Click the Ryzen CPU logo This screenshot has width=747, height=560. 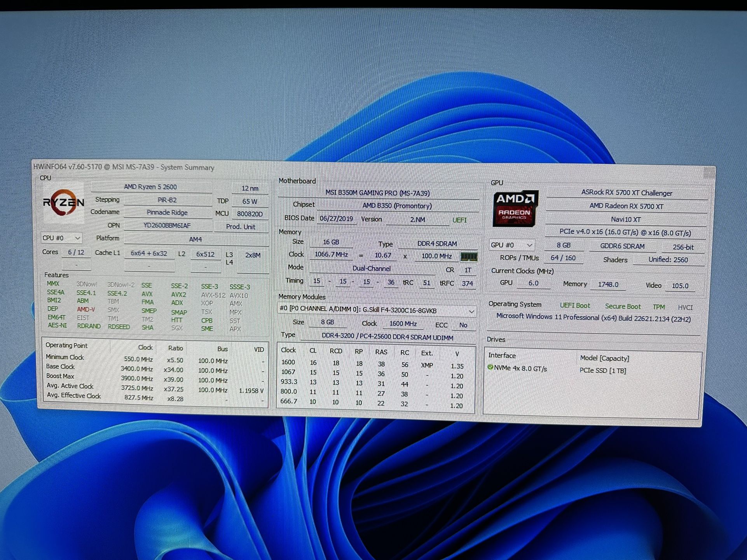tap(63, 203)
